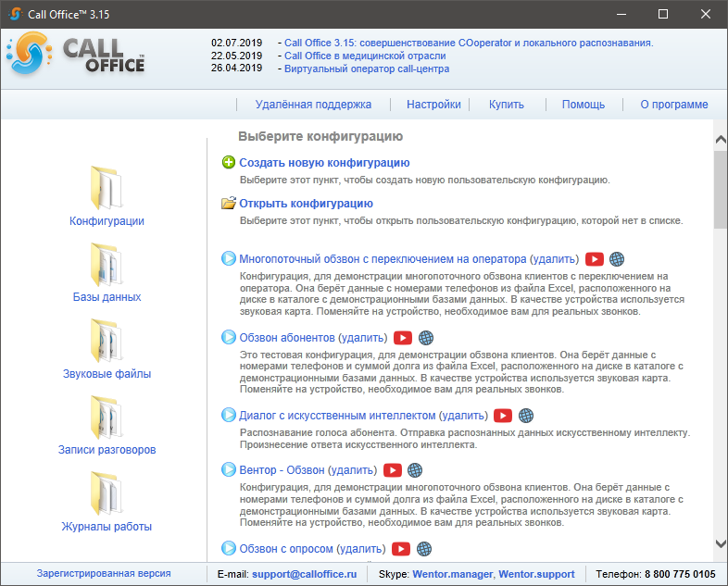Open the Конфигурации folder icon

pos(107,187)
